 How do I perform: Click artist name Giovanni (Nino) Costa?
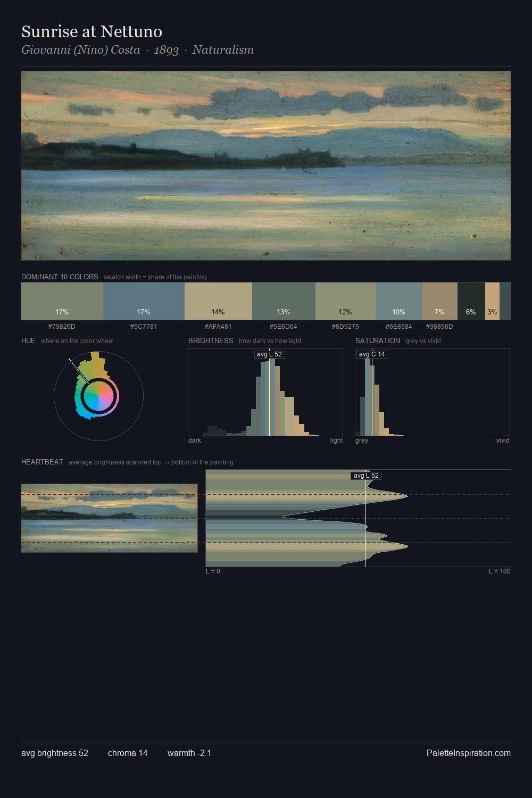click(80, 50)
